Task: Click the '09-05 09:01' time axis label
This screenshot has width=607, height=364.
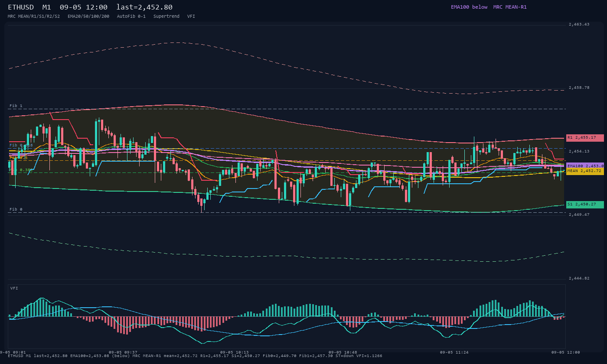Action: click(13, 352)
